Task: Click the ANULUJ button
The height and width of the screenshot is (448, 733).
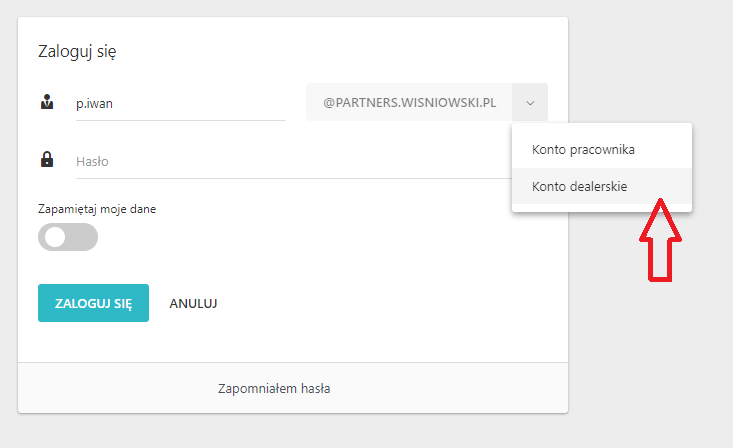Action: tap(194, 303)
